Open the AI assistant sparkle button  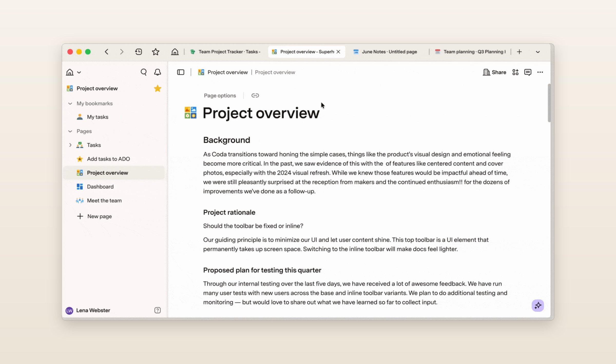pyautogui.click(x=538, y=305)
